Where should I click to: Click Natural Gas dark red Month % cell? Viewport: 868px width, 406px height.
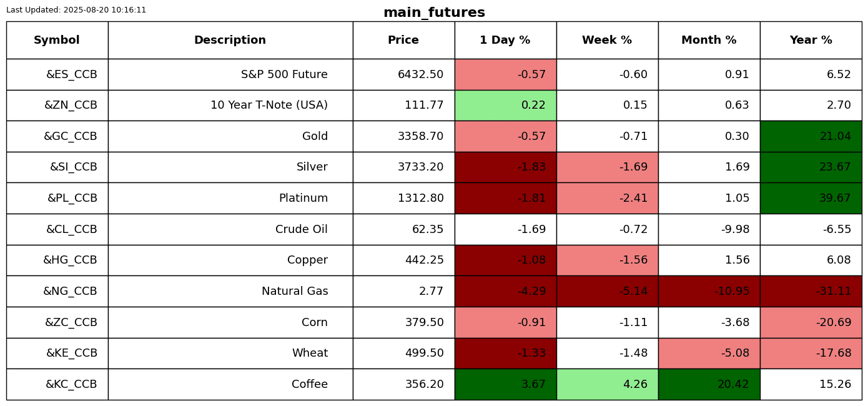[x=709, y=291]
